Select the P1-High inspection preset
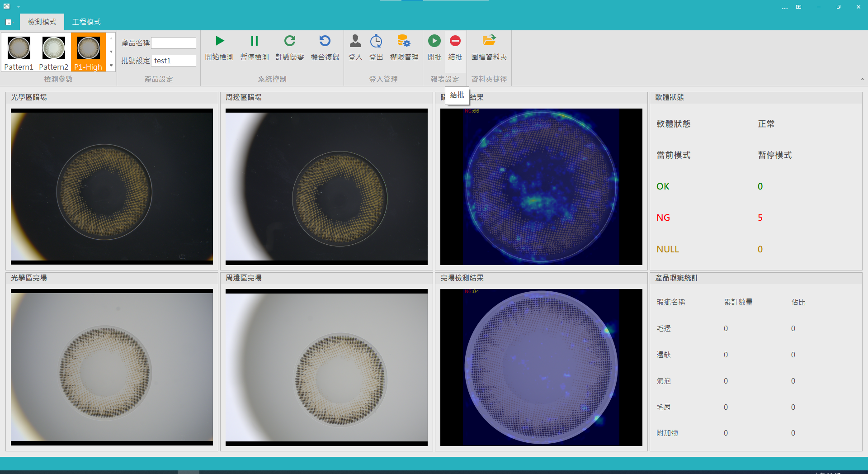Viewport: 868px width, 474px height. point(88,52)
